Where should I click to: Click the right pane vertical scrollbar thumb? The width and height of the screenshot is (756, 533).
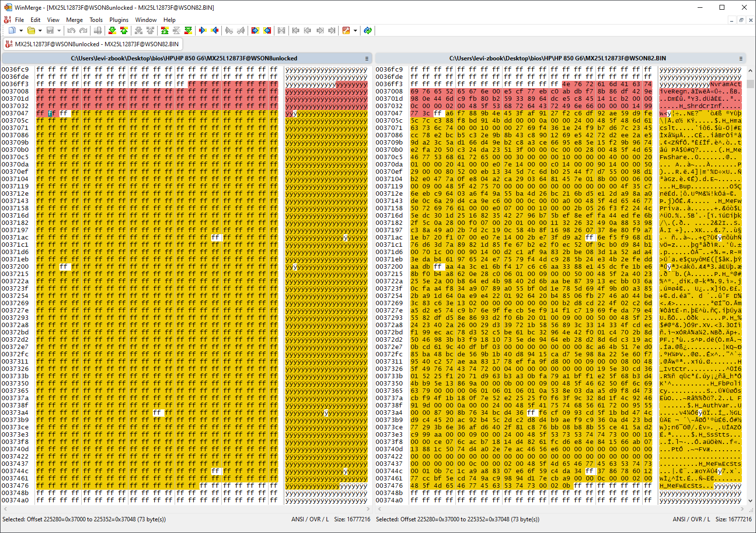pos(750,84)
